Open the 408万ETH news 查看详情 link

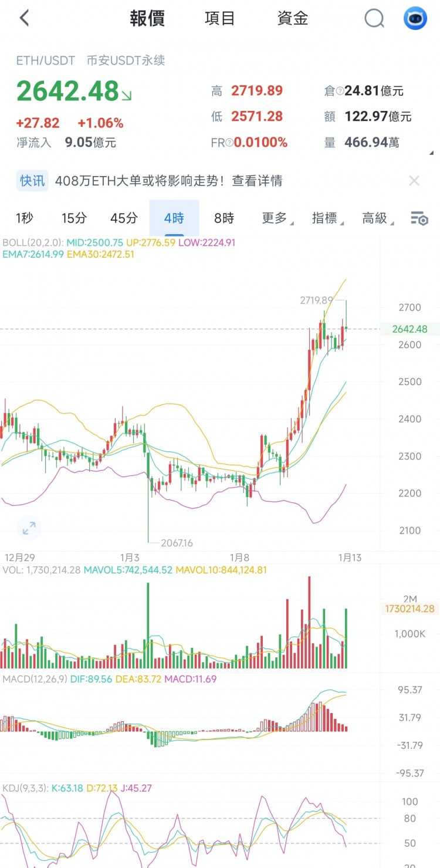pos(257,181)
